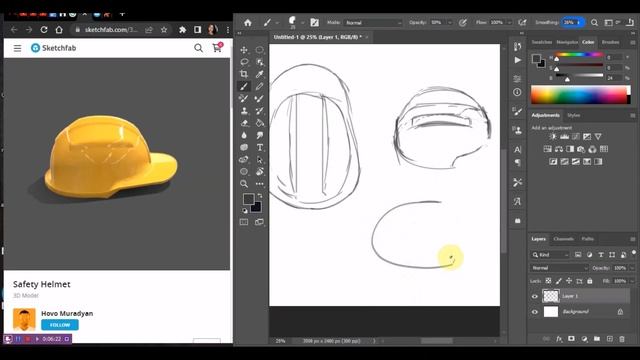This screenshot has width=640, height=360.
Task: Toggle lock position
Action: tap(569, 281)
